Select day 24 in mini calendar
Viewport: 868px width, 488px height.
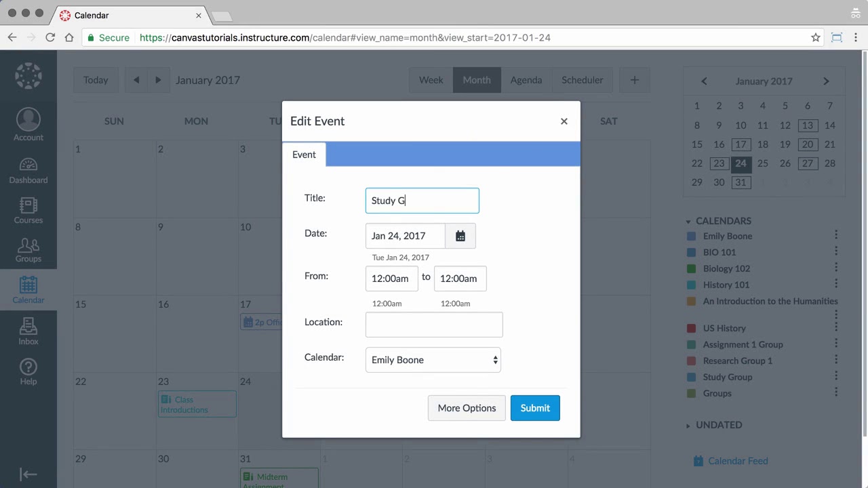click(x=741, y=163)
